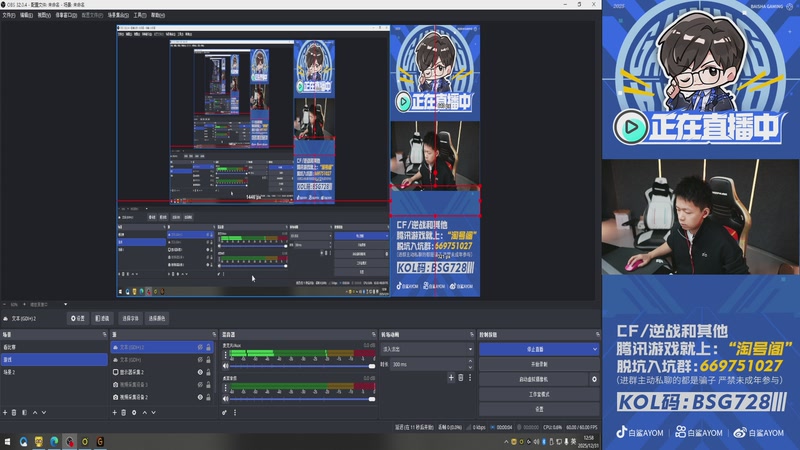Toggle lock on 文本 (GDI+) 2 source
The image size is (800, 450).
[208, 347]
